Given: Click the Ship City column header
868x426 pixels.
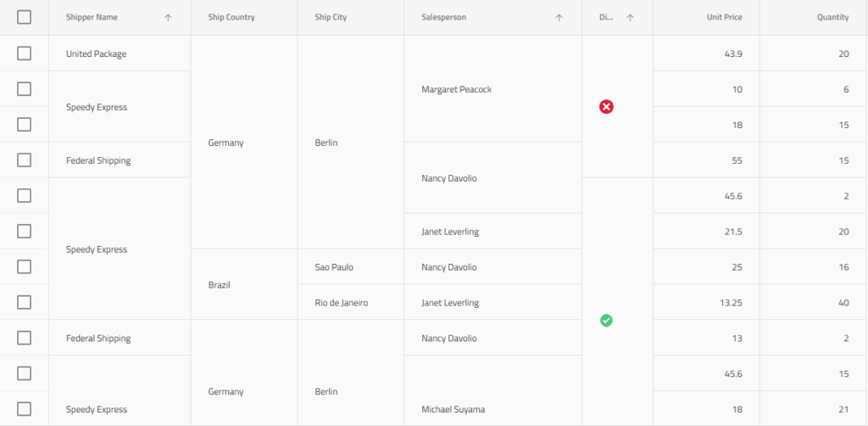Looking at the screenshot, I should [331, 18].
